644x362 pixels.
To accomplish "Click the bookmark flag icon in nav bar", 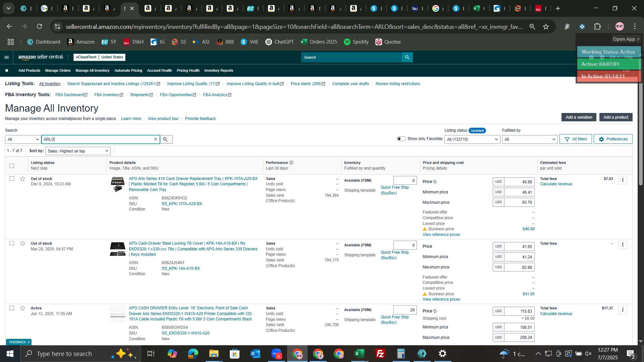I will point(7,71).
